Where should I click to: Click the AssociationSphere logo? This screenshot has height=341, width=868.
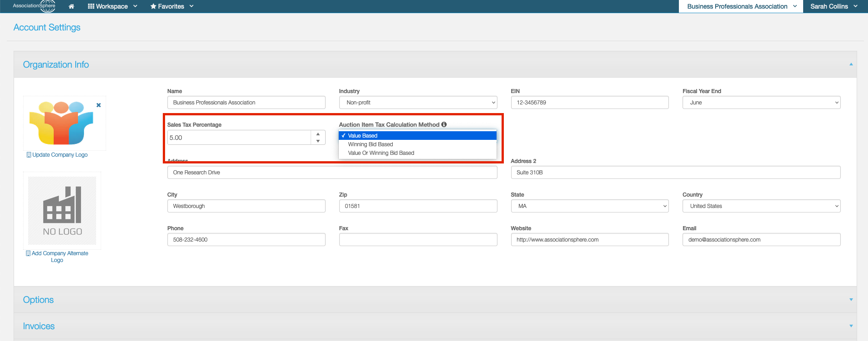[34, 6]
